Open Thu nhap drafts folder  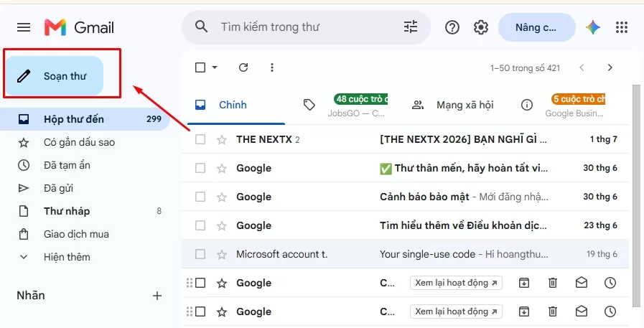84,212
